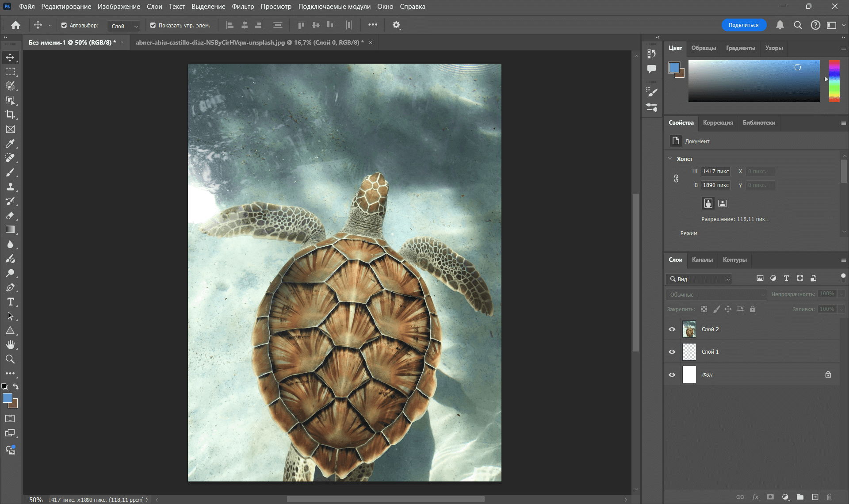Click the Поделиться button

pyautogui.click(x=743, y=25)
